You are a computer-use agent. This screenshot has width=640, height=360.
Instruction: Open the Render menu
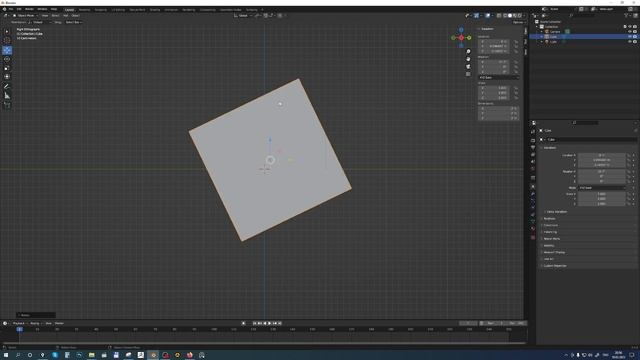point(29,9)
